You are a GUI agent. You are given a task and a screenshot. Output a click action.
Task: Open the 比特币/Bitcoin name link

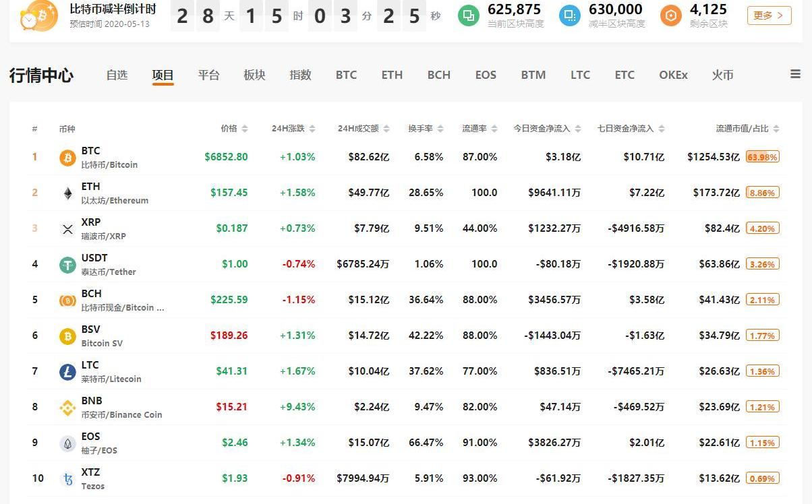click(x=109, y=164)
